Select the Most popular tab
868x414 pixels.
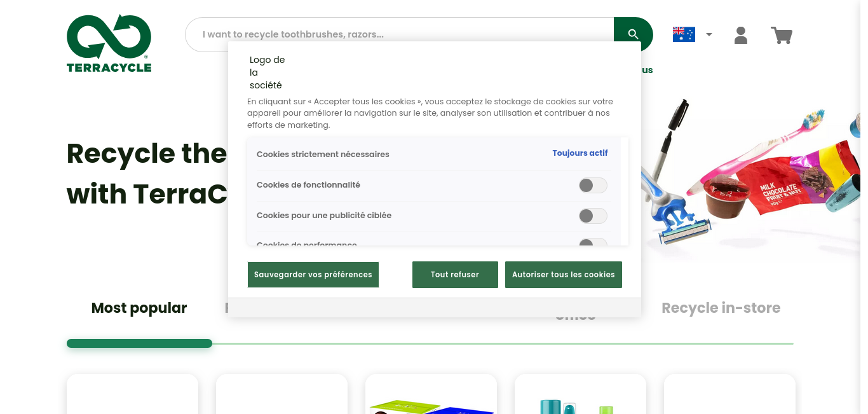(139, 308)
